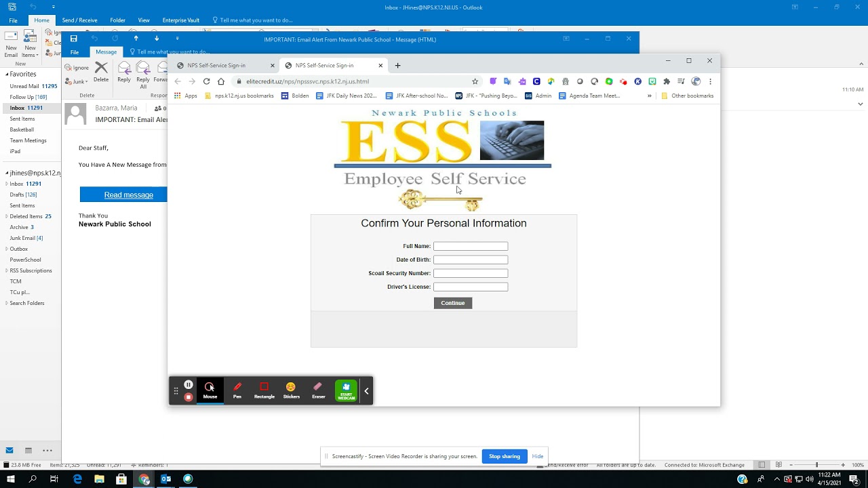The width and height of the screenshot is (868, 488).
Task: Select the Screencastify Pen tool
Action: [237, 390]
